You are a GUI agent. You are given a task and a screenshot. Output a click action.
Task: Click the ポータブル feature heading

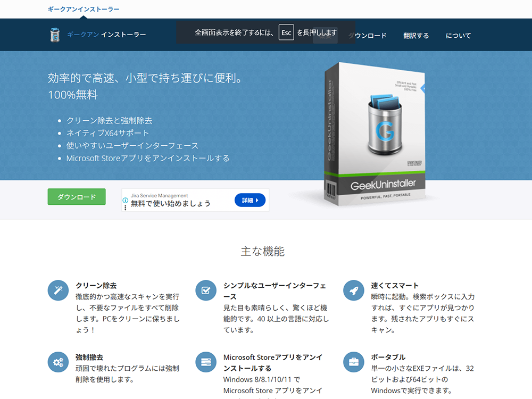click(388, 357)
